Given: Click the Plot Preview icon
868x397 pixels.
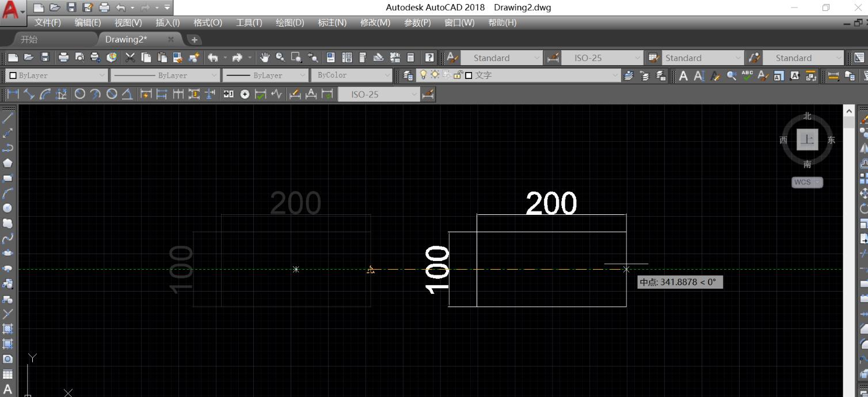Looking at the screenshot, I should (x=79, y=57).
